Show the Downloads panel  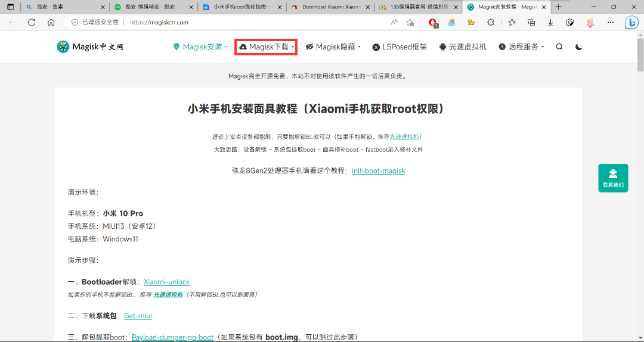click(x=551, y=23)
